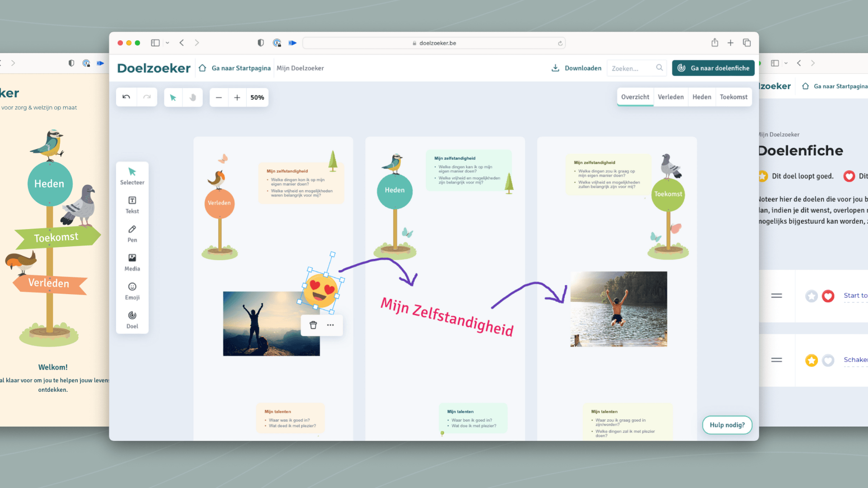The image size is (868, 488).
Task: Open the 50% zoom level menu
Action: (x=257, y=98)
